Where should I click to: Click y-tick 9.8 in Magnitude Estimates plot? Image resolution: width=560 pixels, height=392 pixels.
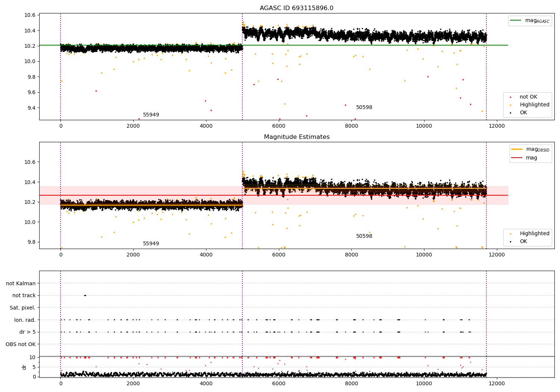pos(31,242)
